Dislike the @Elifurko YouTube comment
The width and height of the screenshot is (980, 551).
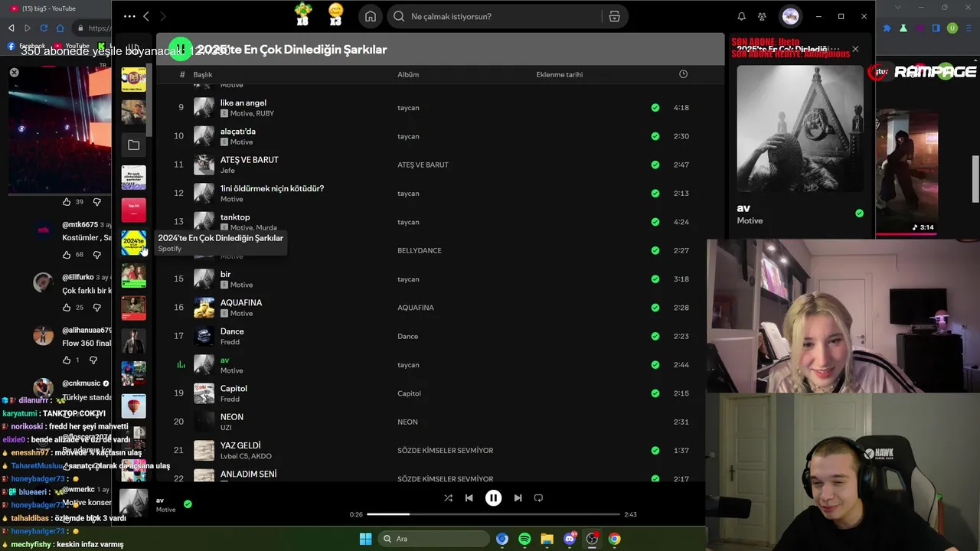pyautogui.click(x=96, y=308)
